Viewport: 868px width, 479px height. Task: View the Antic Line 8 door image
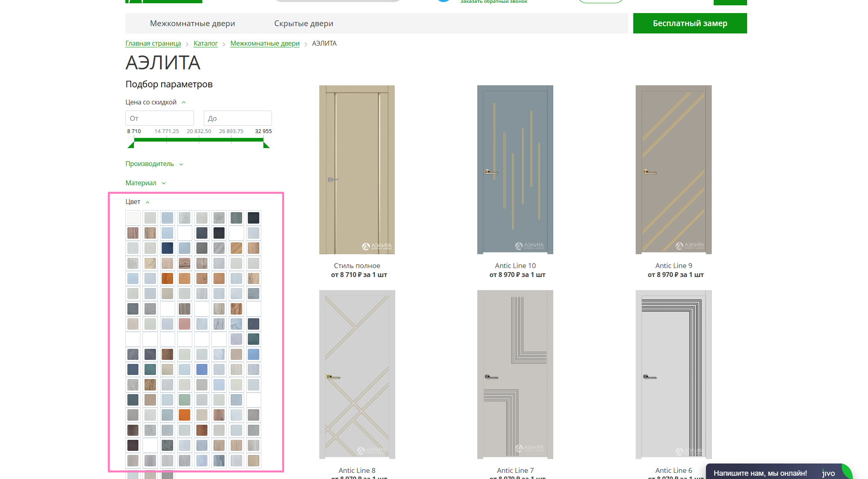tap(357, 375)
